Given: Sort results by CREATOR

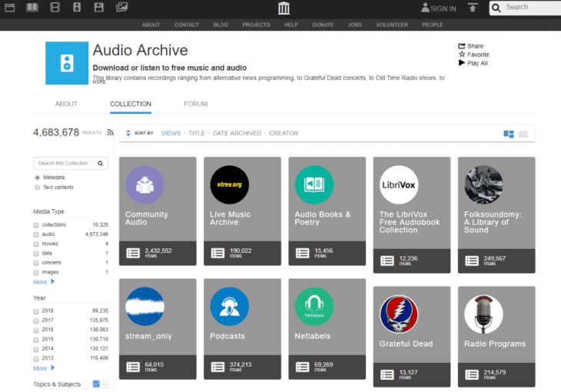Looking at the screenshot, I should [x=284, y=133].
